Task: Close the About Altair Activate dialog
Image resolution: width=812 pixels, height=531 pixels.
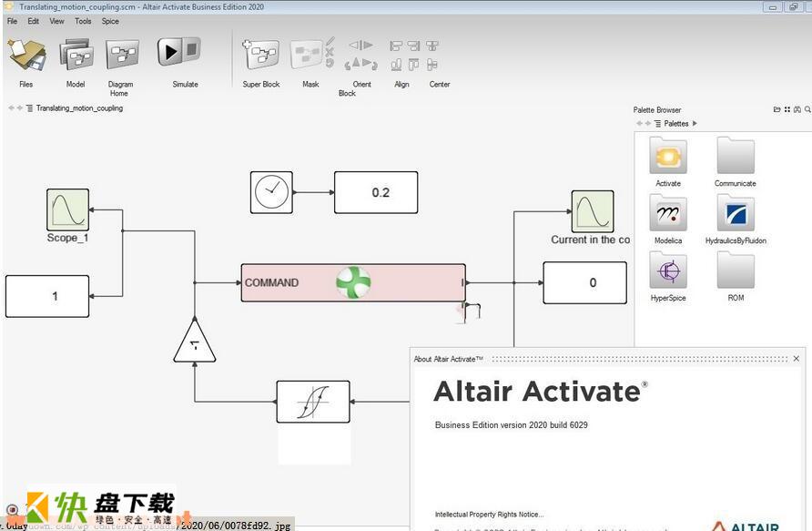Action: coord(797,359)
